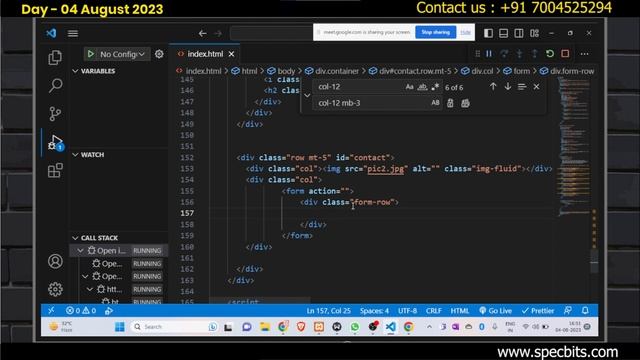Go to the previous match with the up arrow
Viewport: 640px width, 360px height.
coord(493,87)
